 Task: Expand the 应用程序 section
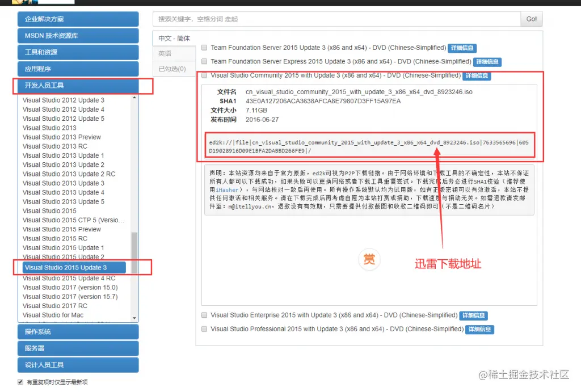click(x=78, y=69)
